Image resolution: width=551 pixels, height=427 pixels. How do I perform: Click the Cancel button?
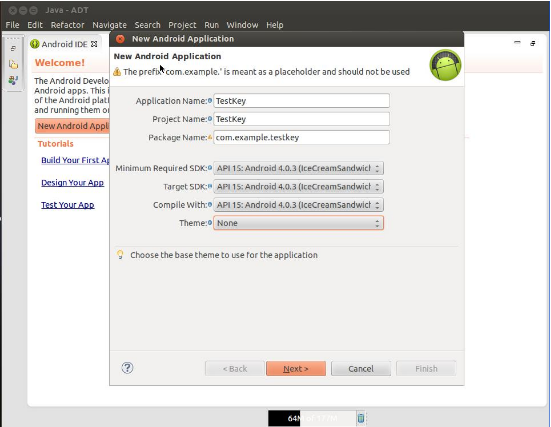click(x=361, y=369)
